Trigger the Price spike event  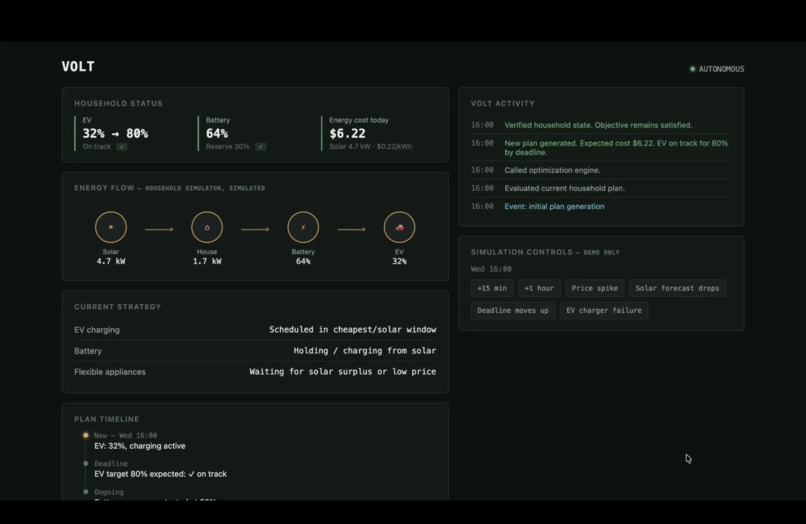[595, 288]
